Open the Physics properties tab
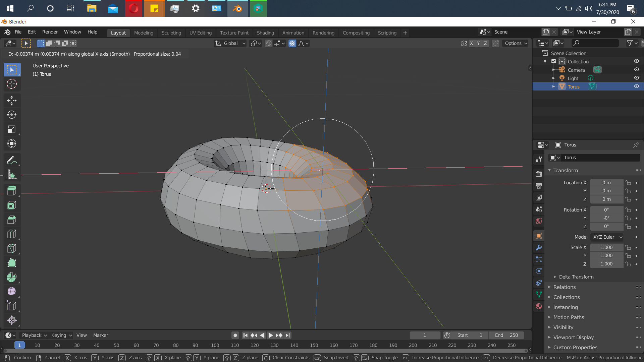The height and width of the screenshot is (362, 644). (x=539, y=271)
